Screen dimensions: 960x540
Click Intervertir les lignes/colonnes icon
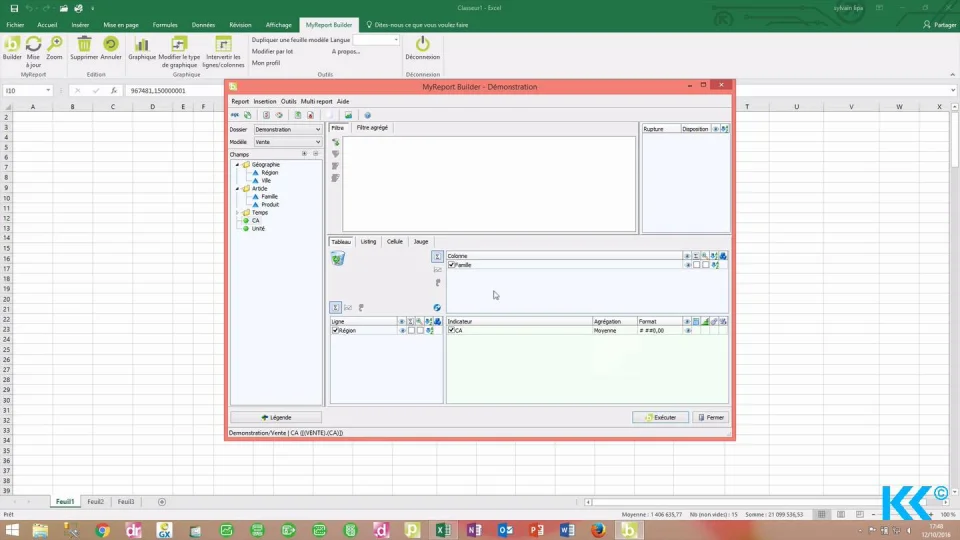223,44
